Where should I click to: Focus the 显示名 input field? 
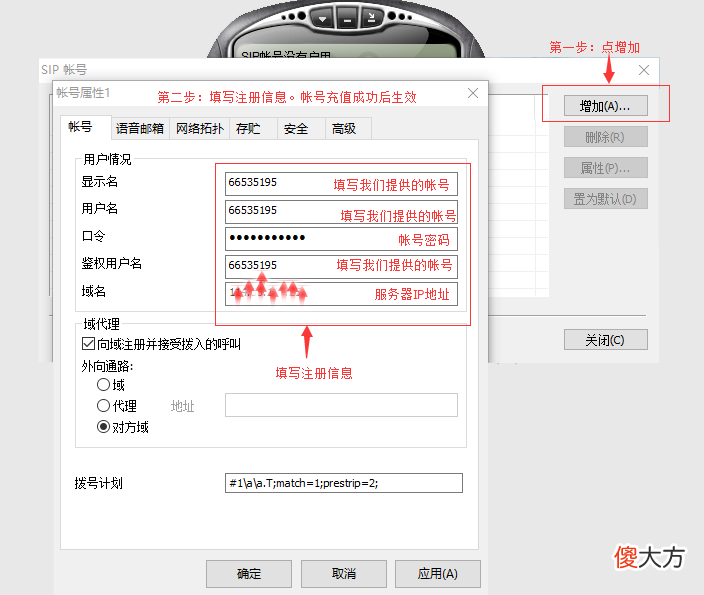(341, 184)
